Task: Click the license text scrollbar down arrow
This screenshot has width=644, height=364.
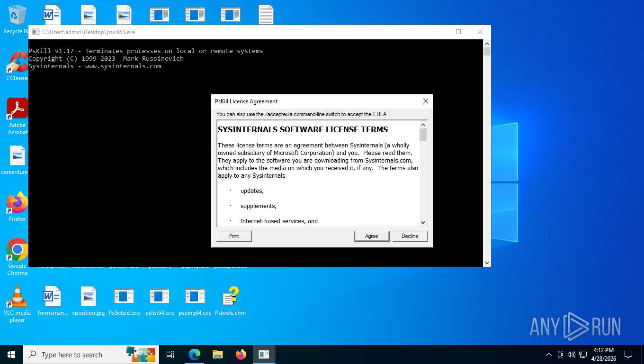Action: (x=423, y=222)
